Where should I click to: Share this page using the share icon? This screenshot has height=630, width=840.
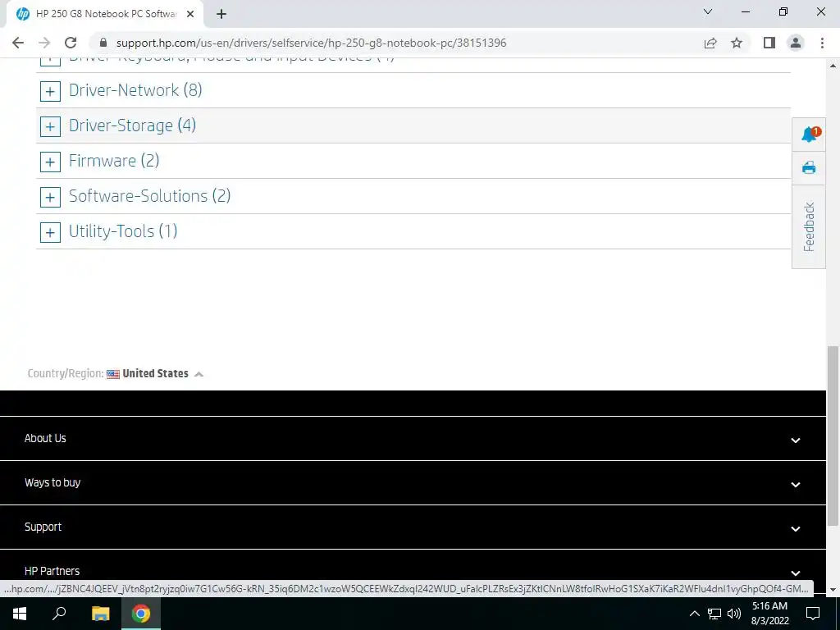pyautogui.click(x=710, y=43)
